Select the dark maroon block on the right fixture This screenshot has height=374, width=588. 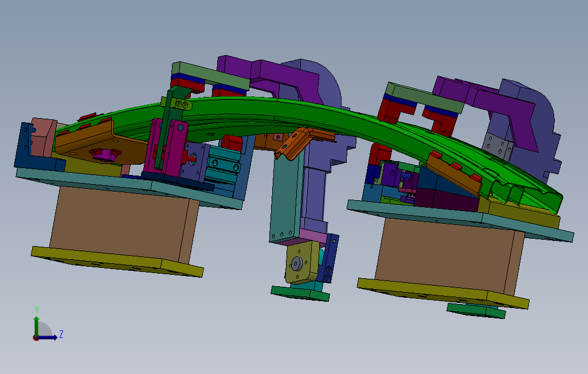point(446,200)
